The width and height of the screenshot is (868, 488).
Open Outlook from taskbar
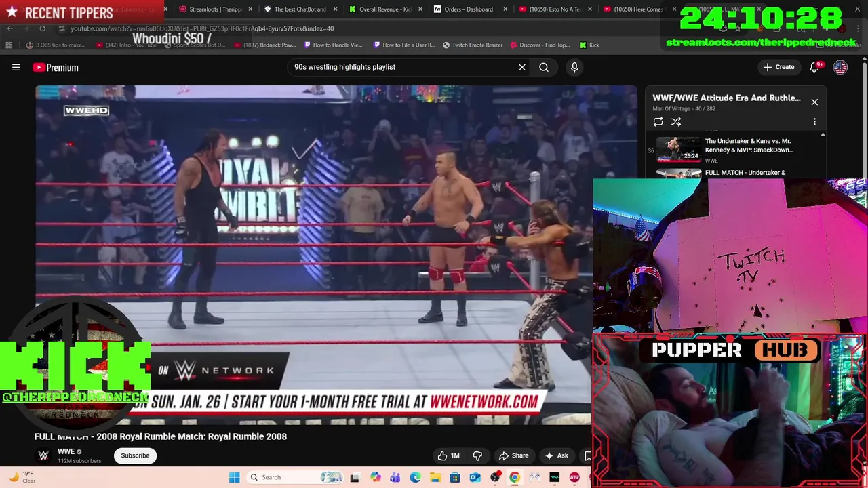tap(475, 477)
